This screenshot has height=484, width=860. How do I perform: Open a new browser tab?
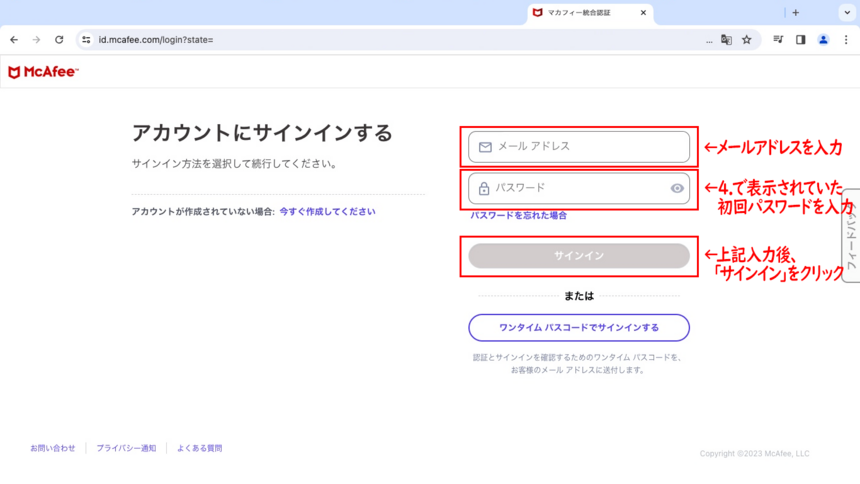click(x=796, y=13)
